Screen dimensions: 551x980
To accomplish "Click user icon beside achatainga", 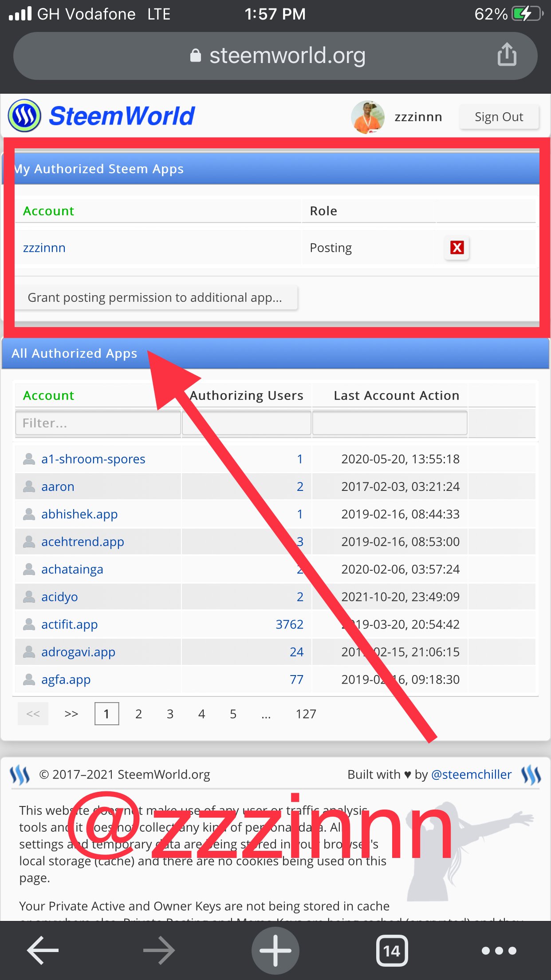I will 29,569.
